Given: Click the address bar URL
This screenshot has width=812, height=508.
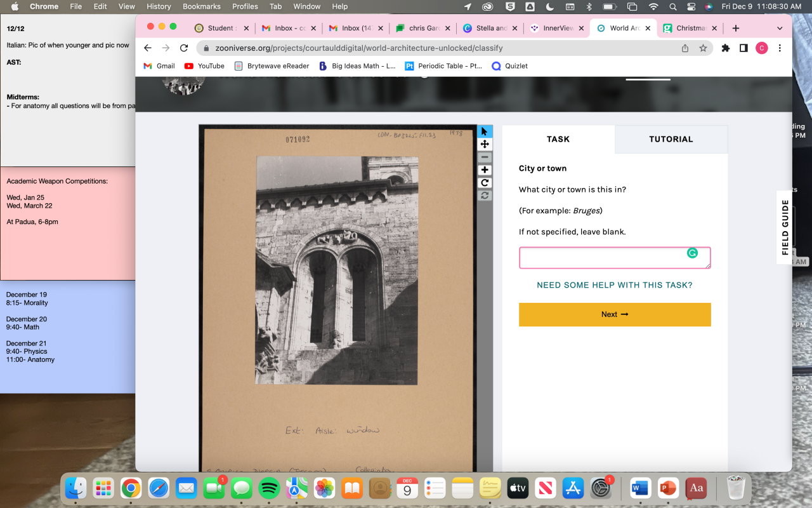Looking at the screenshot, I should point(358,48).
